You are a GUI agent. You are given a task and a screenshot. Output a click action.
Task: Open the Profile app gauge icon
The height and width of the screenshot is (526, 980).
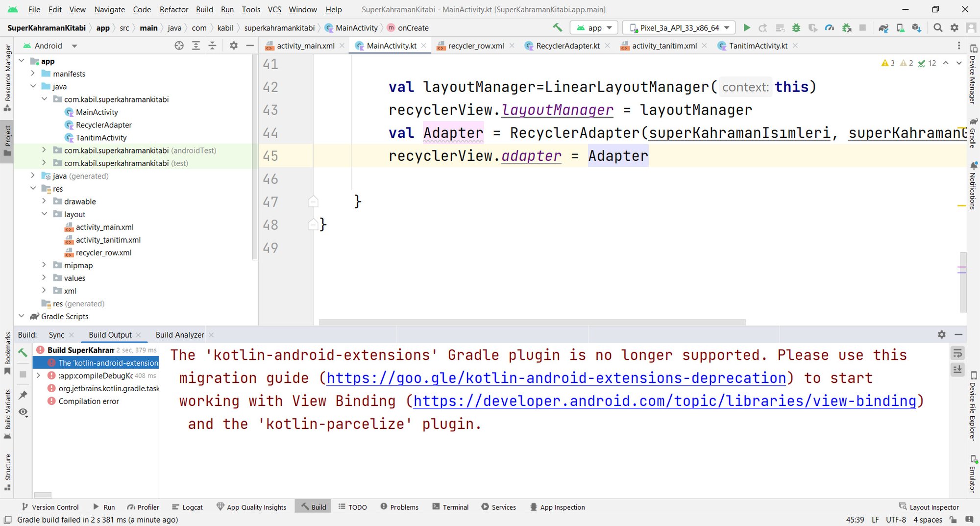point(829,28)
